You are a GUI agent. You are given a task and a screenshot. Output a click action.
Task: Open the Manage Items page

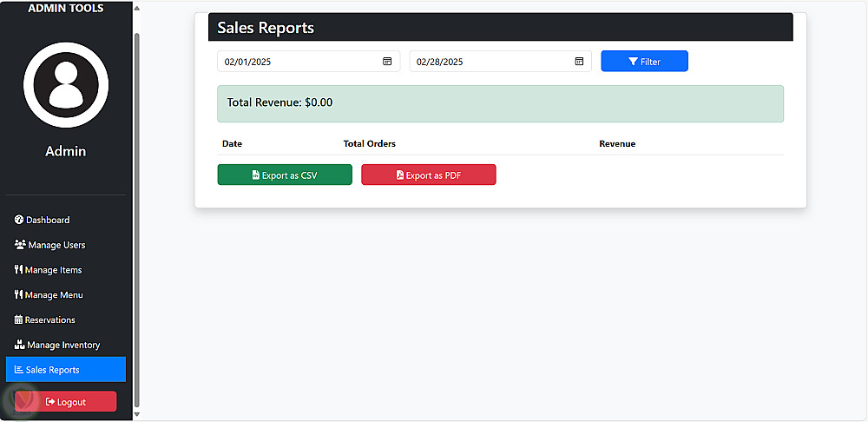[54, 270]
